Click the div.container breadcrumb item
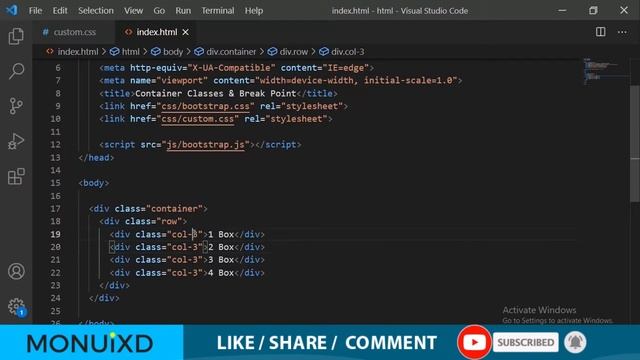Image resolution: width=640 pixels, height=360 pixels. pyautogui.click(x=225, y=52)
